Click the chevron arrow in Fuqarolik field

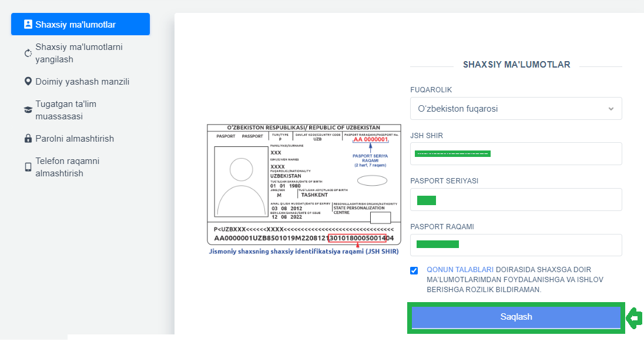(x=611, y=109)
